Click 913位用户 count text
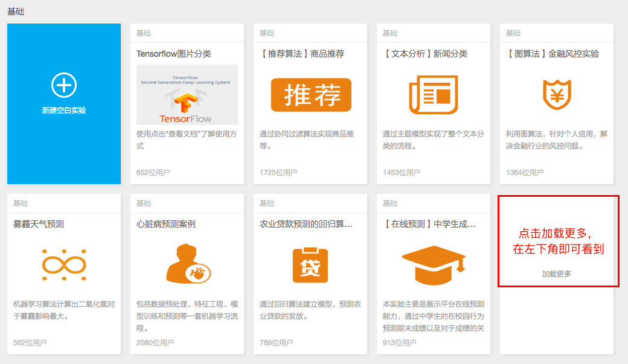The height and width of the screenshot is (364, 628). (x=399, y=342)
